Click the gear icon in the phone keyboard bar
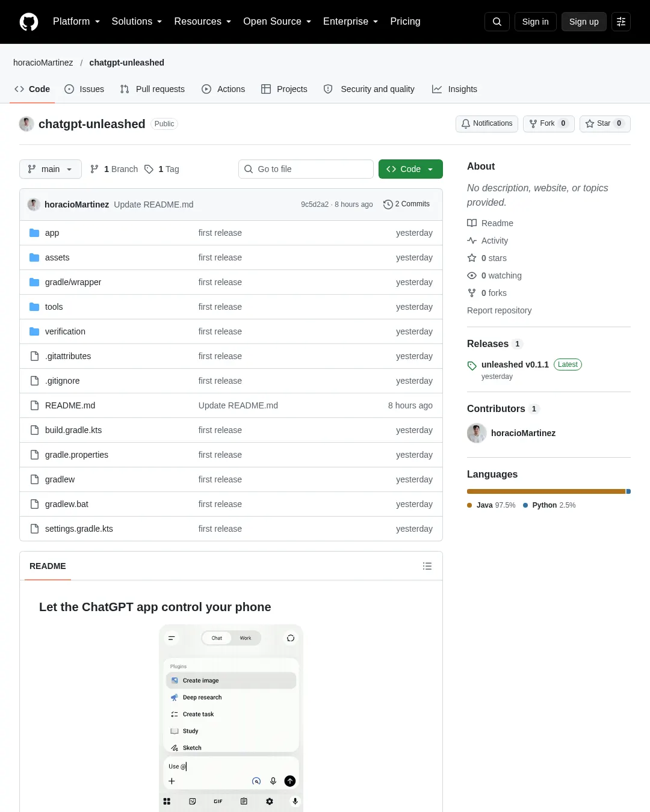The image size is (650, 812). click(x=270, y=801)
